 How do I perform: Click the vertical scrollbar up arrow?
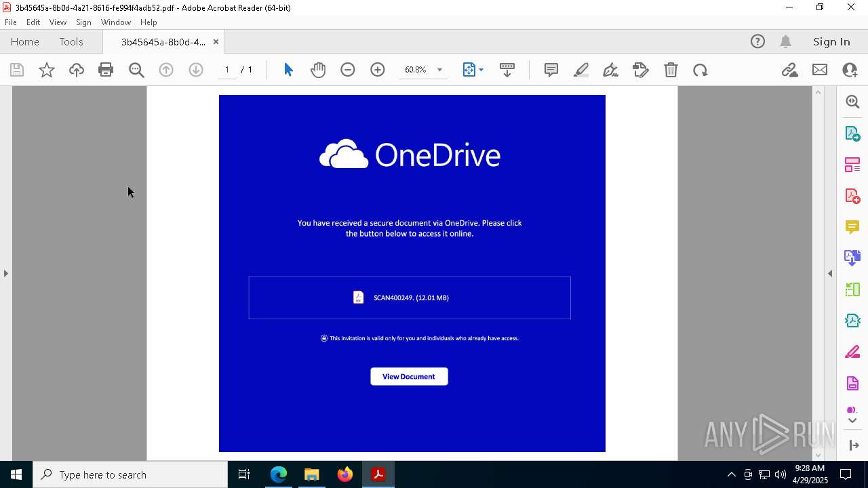click(x=818, y=92)
